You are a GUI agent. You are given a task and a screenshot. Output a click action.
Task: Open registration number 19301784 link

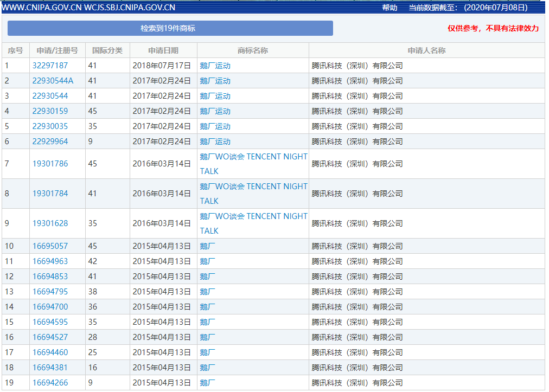(x=50, y=194)
